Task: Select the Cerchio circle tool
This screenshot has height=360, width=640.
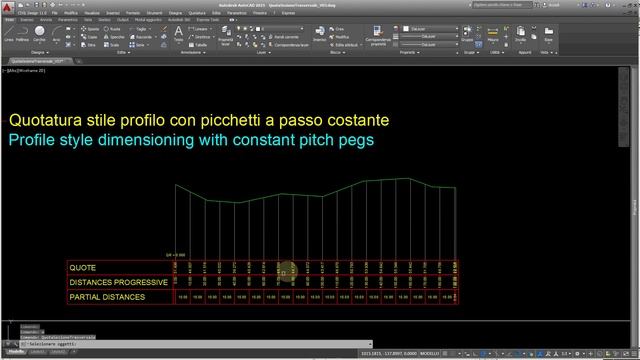Action: coord(39,34)
